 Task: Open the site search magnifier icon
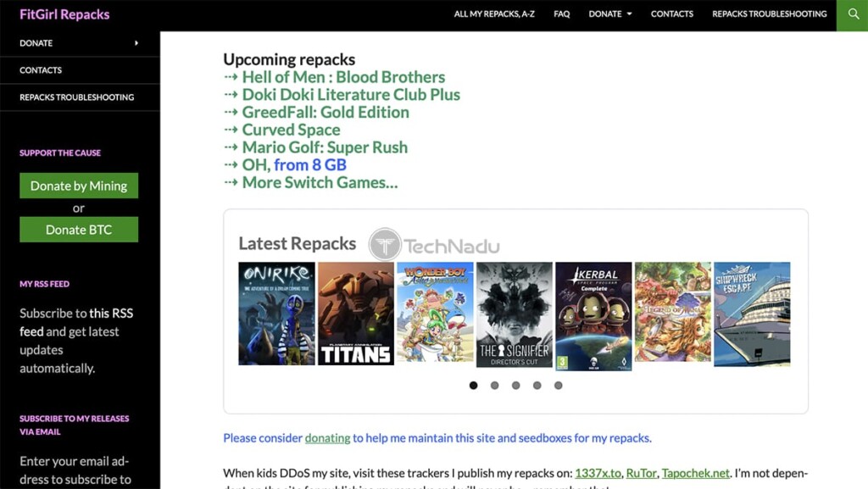[x=853, y=14]
